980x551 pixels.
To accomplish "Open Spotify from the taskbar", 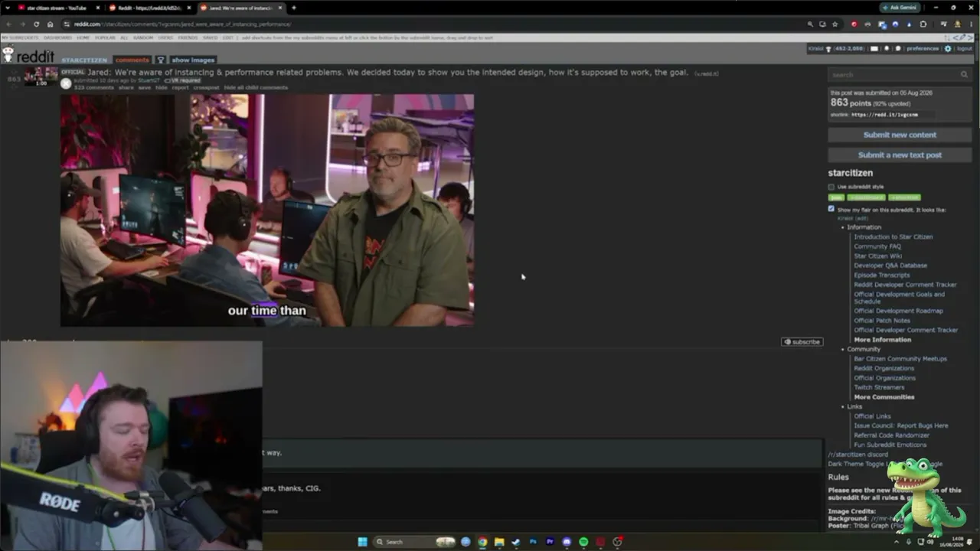I will pyautogui.click(x=583, y=542).
